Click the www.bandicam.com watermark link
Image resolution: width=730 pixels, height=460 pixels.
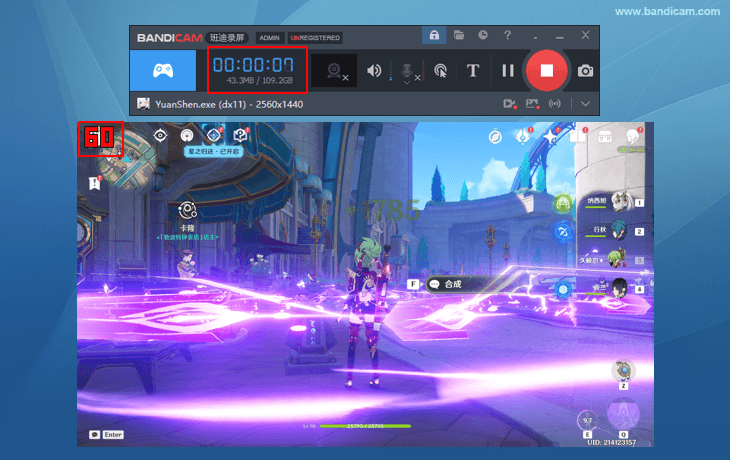pos(667,12)
